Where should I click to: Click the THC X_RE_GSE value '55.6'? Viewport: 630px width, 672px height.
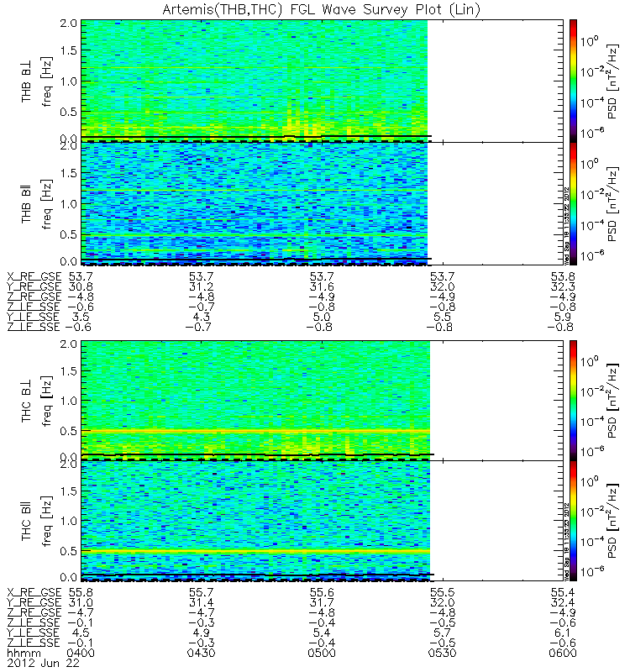pyautogui.click(x=322, y=593)
